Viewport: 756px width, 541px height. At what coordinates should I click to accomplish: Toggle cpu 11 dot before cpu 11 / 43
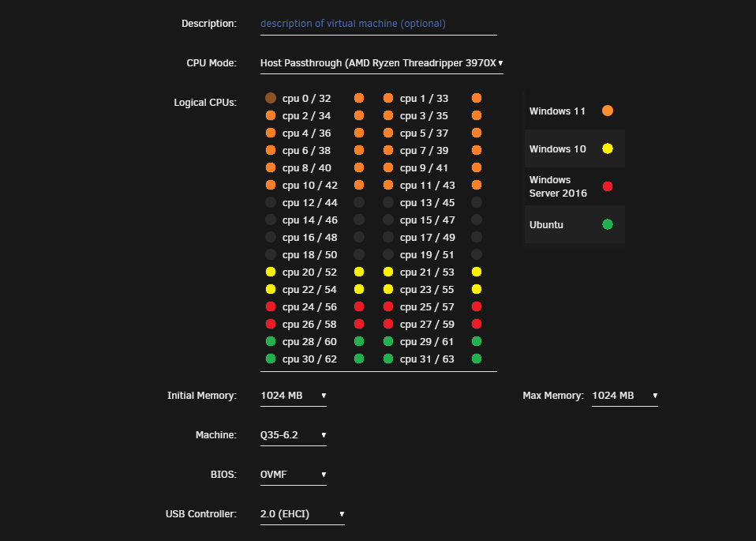(x=388, y=186)
